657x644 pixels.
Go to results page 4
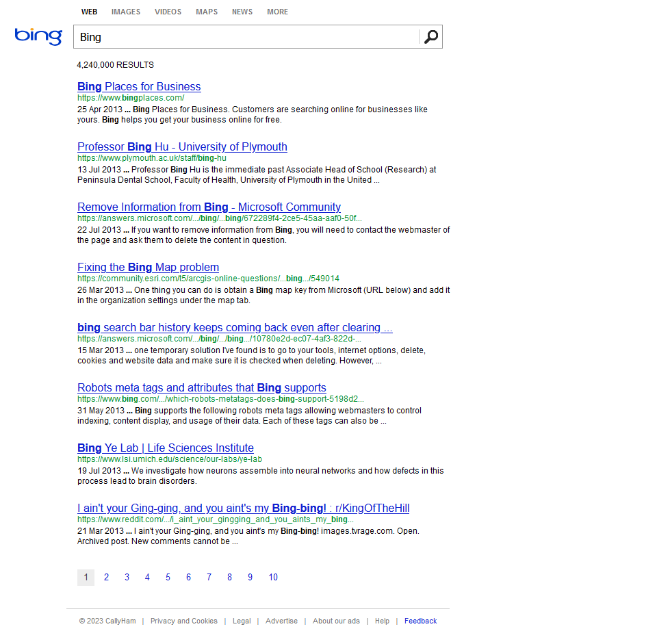click(x=148, y=578)
